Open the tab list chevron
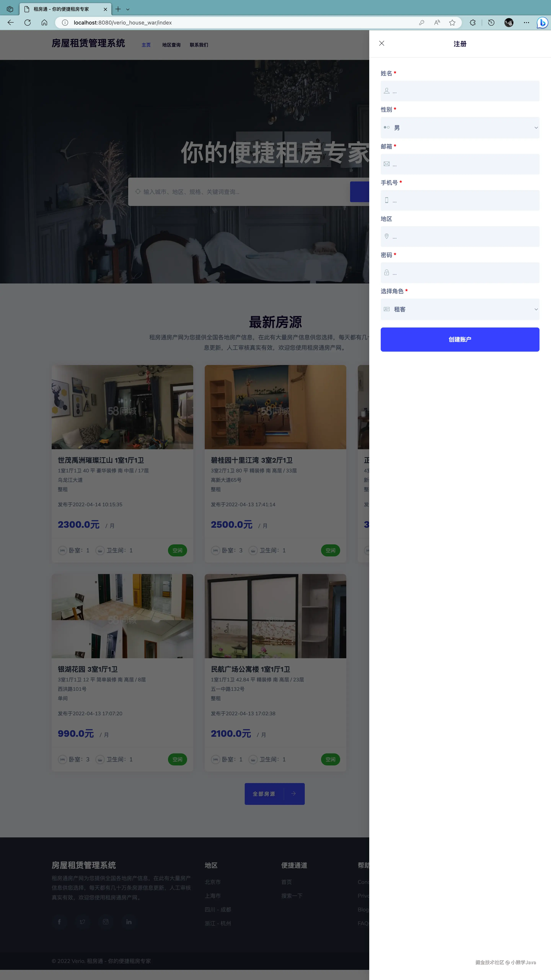The width and height of the screenshot is (551, 980). click(128, 9)
